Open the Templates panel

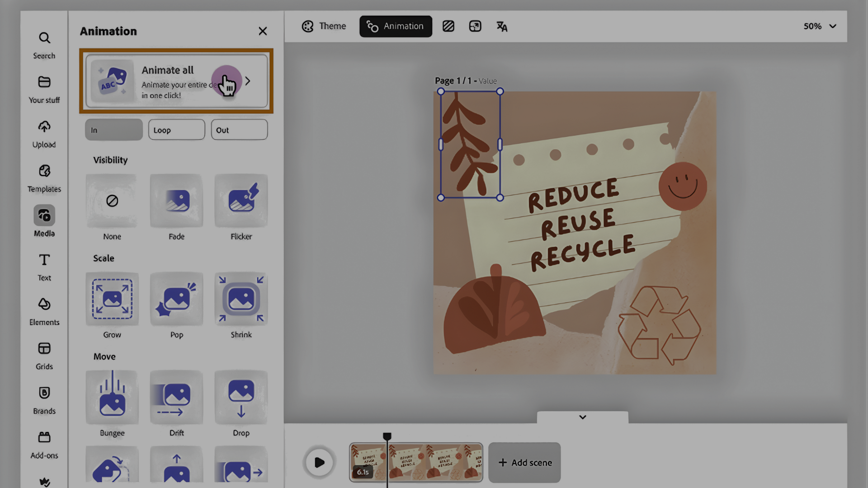(x=44, y=178)
